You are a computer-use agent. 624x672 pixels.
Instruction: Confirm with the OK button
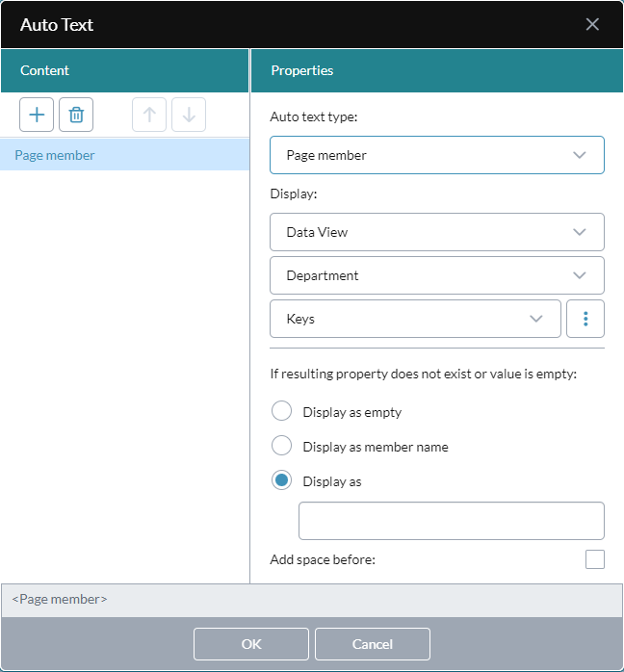coord(251,644)
